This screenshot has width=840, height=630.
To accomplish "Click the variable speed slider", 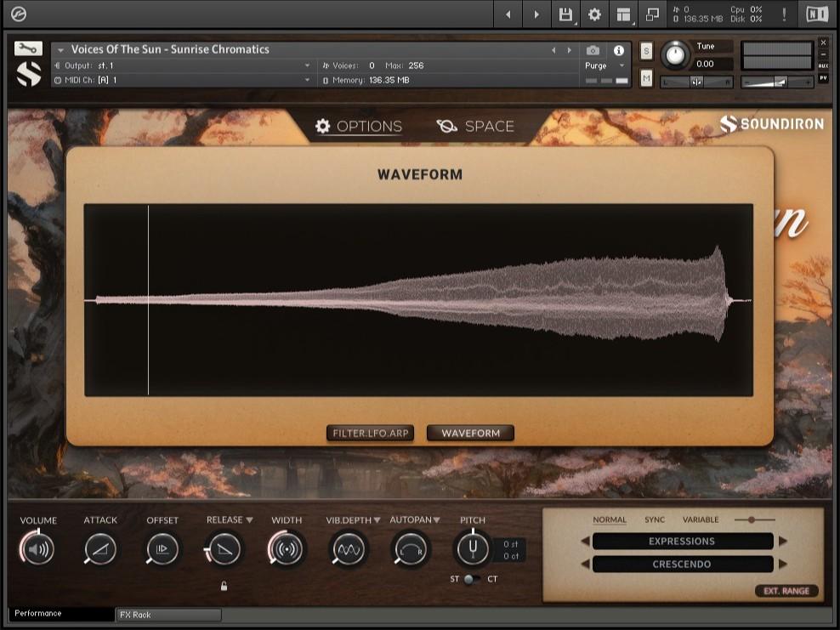I will point(752,519).
